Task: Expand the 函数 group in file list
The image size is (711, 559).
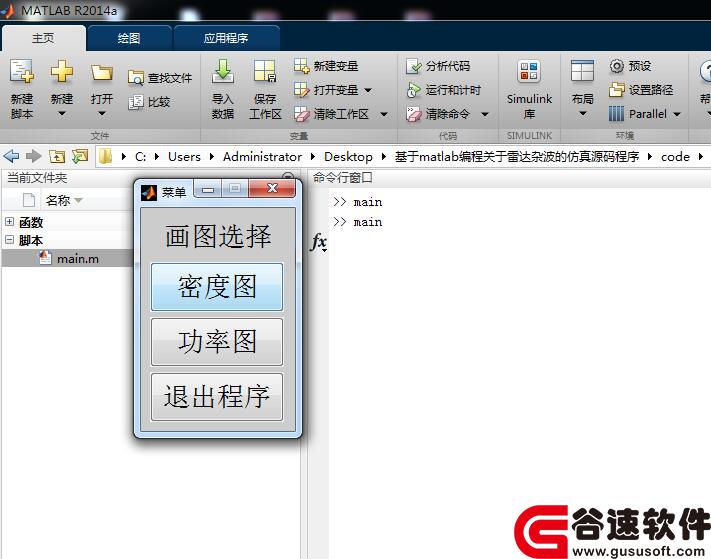Action: (x=10, y=222)
